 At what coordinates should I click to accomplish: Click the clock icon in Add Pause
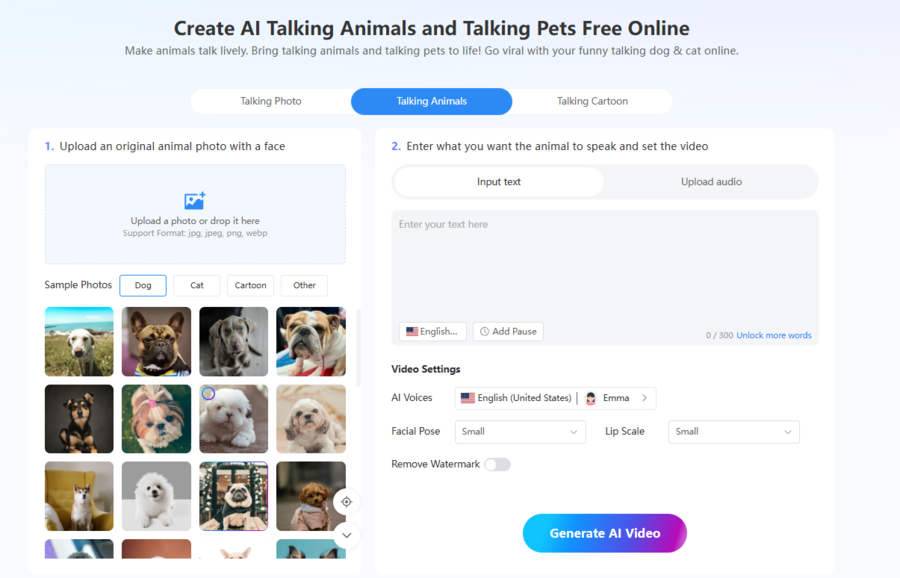tap(484, 332)
